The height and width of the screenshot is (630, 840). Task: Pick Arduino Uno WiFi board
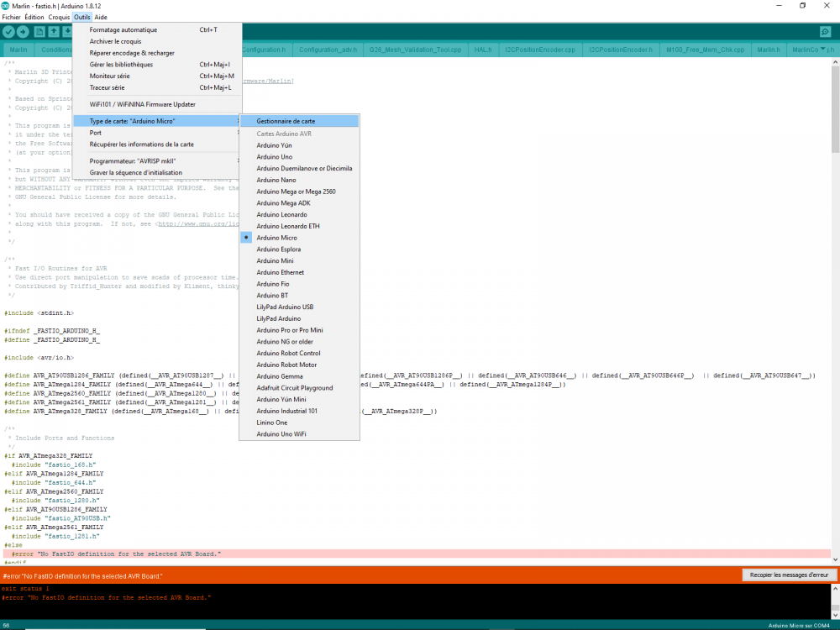point(300,434)
